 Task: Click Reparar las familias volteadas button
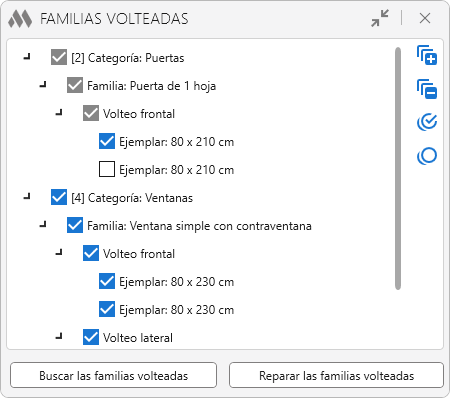(336, 375)
